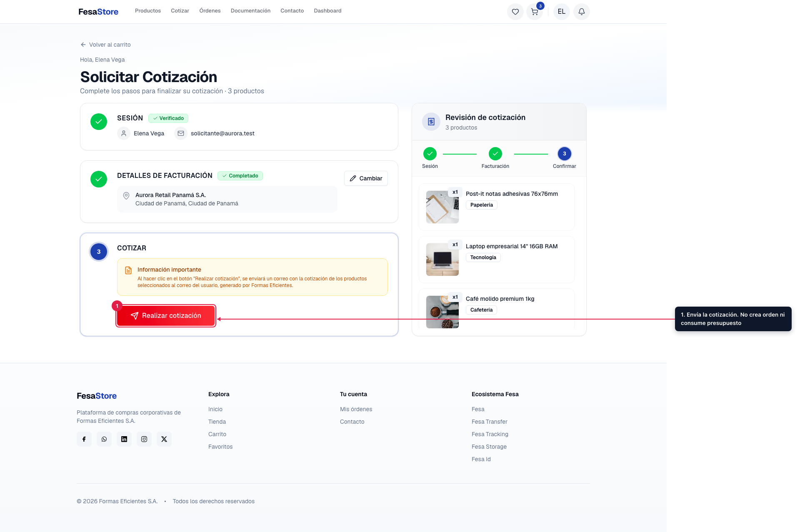Open Carrito footer link

[217, 434]
